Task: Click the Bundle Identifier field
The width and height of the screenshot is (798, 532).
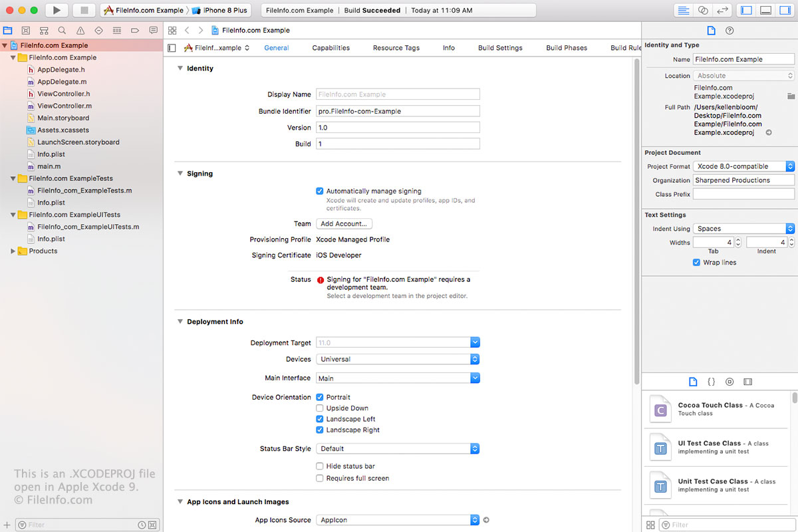Action: coord(398,111)
